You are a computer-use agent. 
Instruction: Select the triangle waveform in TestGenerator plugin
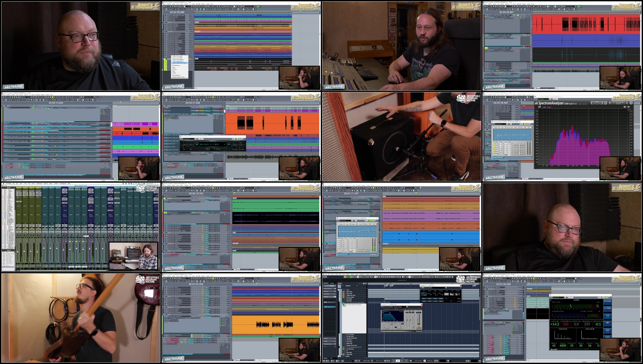[x=430, y=294]
